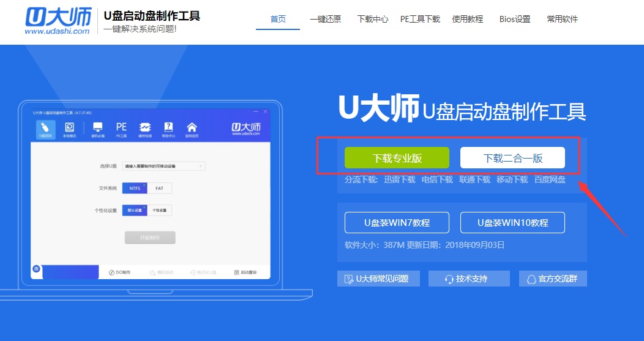Click the PE工具 icon in preview toolbar
644x341 pixels.
[121, 129]
